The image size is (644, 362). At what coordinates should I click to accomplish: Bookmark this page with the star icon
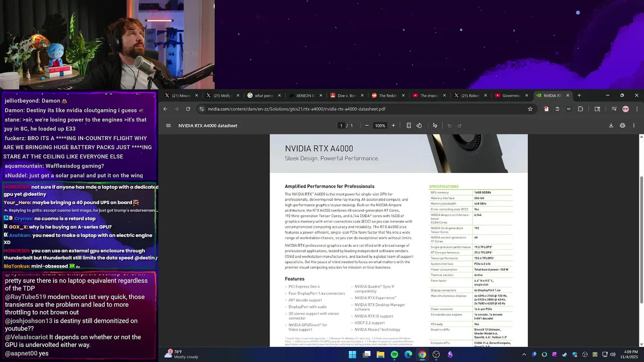pyautogui.click(x=530, y=109)
